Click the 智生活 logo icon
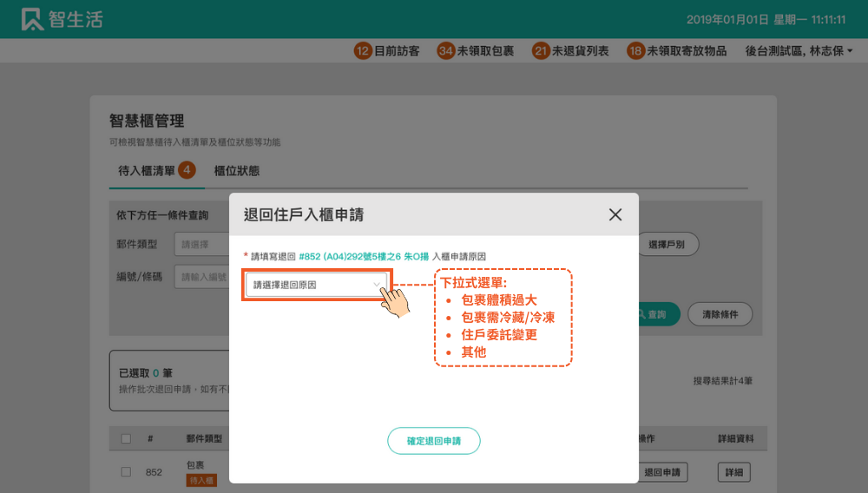 point(32,19)
